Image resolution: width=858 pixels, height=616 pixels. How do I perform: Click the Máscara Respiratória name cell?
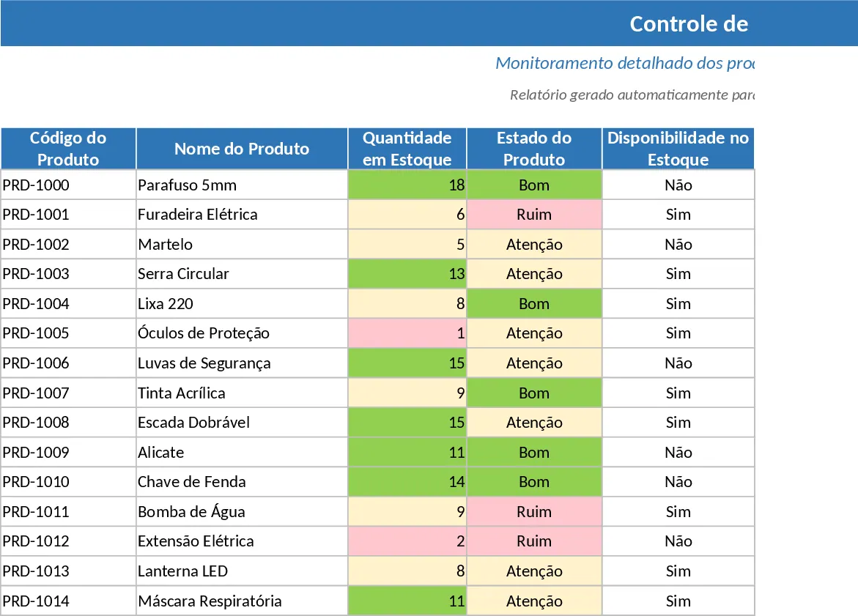(x=242, y=601)
